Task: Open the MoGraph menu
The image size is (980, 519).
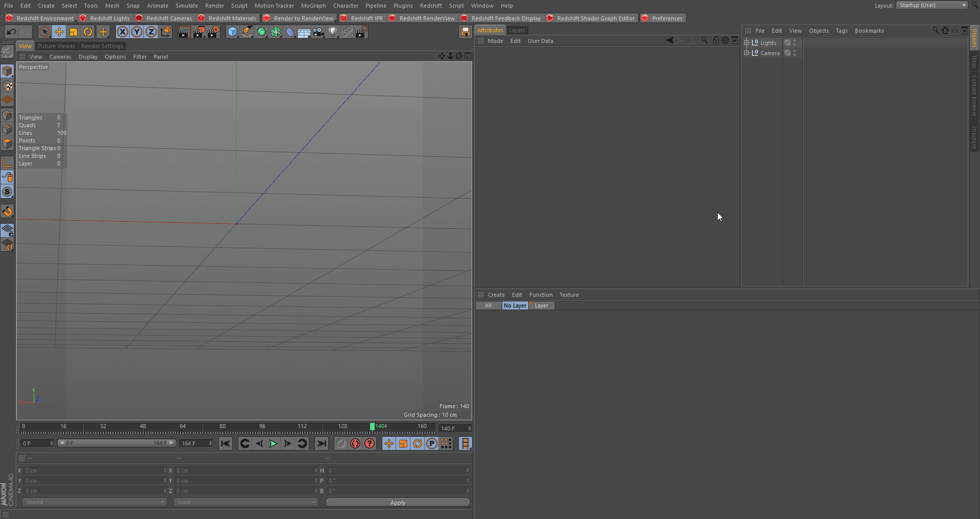Action: pyautogui.click(x=313, y=6)
